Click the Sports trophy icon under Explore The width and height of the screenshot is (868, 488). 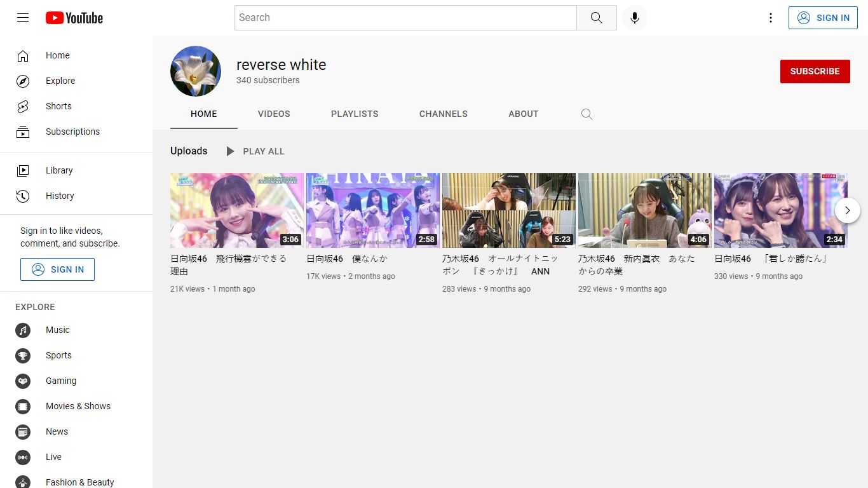pyautogui.click(x=23, y=355)
